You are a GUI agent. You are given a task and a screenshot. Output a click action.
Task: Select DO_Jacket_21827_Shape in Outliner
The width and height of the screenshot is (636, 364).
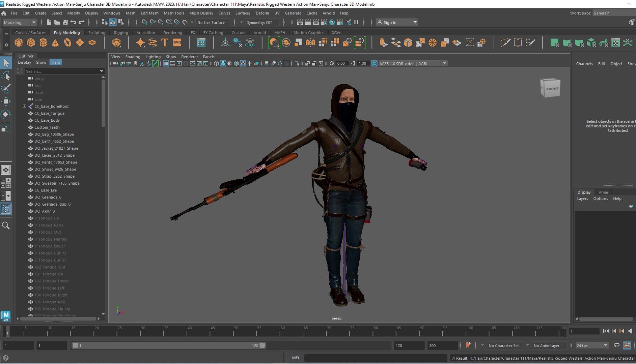[56, 148]
